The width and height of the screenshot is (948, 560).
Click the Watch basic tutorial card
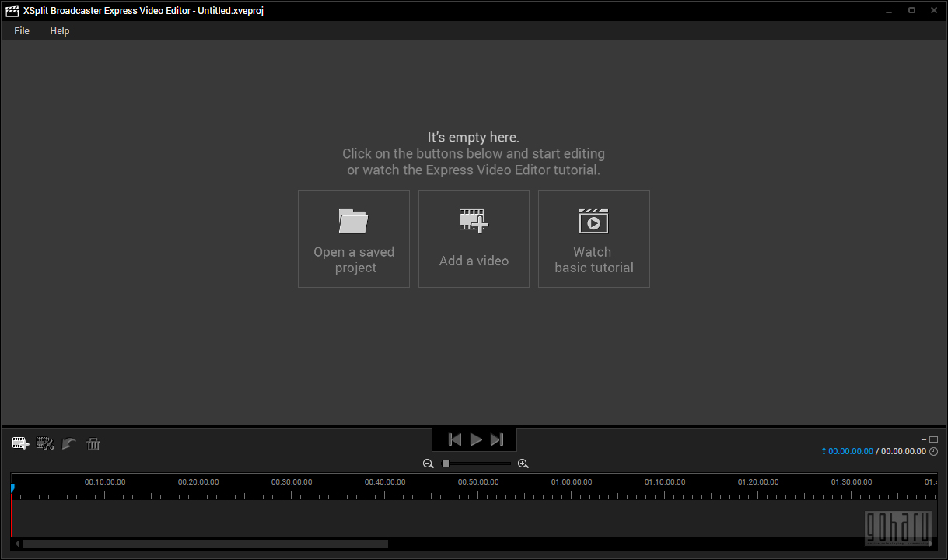(x=594, y=239)
